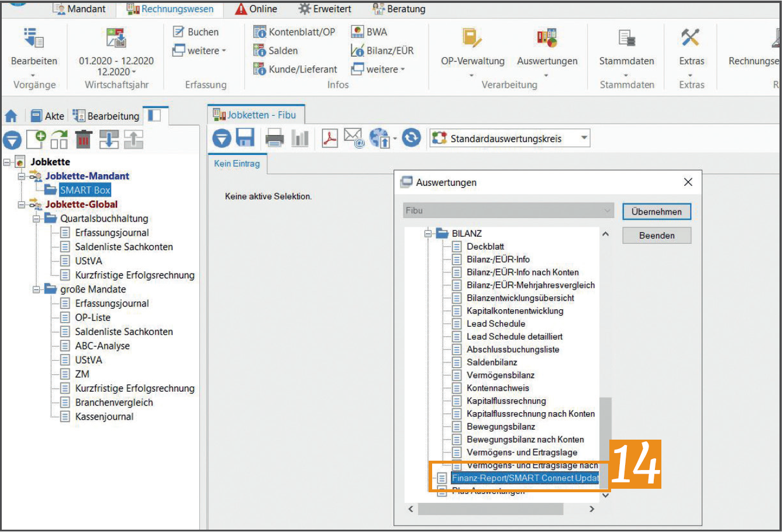Click the horizontal scrollbar in Auswertungen list

coord(490,509)
